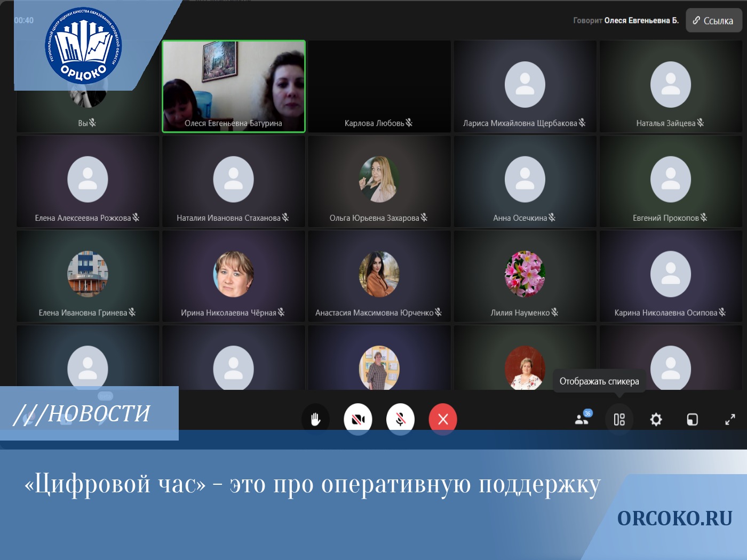Click the Ссылка link button
The image size is (747, 560).
coord(713,21)
